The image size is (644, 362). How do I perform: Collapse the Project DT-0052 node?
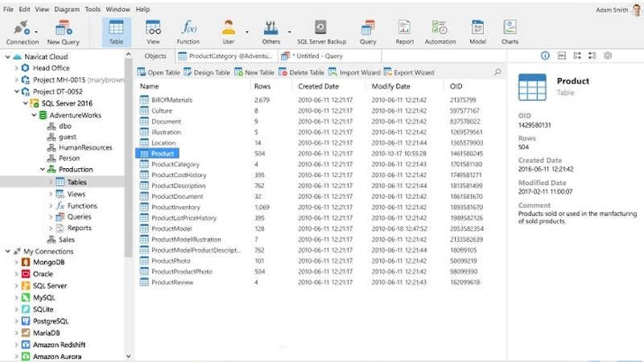[x=16, y=91]
